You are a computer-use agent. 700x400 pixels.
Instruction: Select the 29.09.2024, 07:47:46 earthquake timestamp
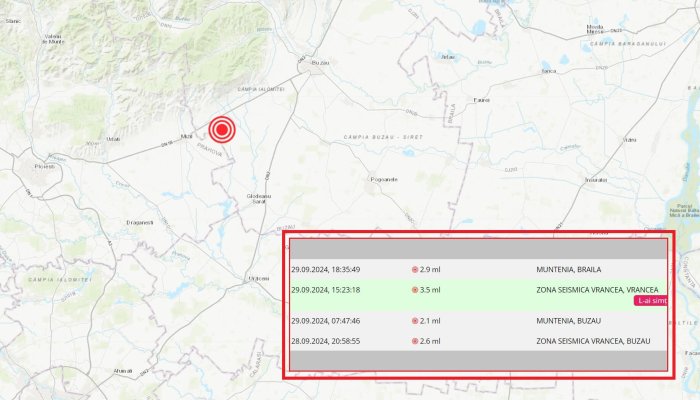click(x=326, y=321)
